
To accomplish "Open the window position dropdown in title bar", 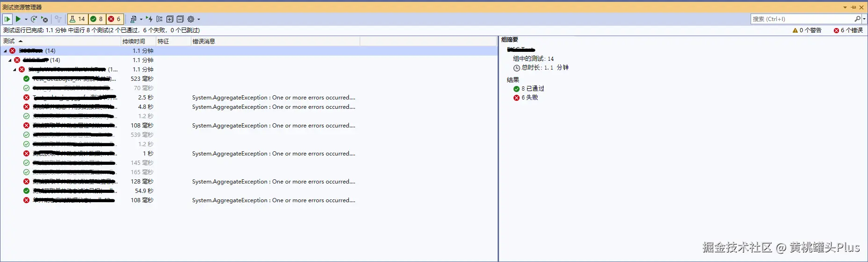I will coord(845,7).
